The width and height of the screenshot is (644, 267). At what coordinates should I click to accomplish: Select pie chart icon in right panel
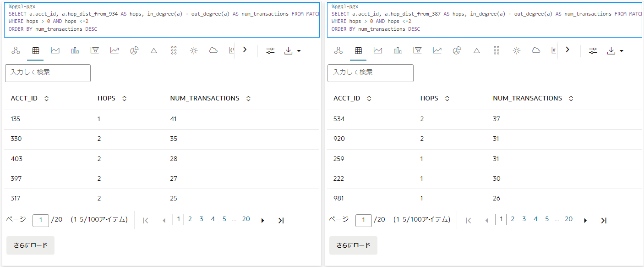tap(457, 50)
